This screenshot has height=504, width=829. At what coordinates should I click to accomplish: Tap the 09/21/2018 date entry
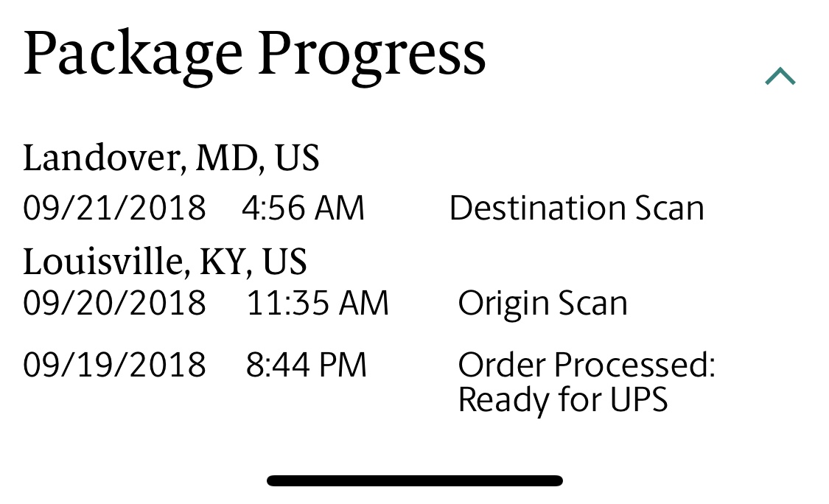click(x=114, y=209)
